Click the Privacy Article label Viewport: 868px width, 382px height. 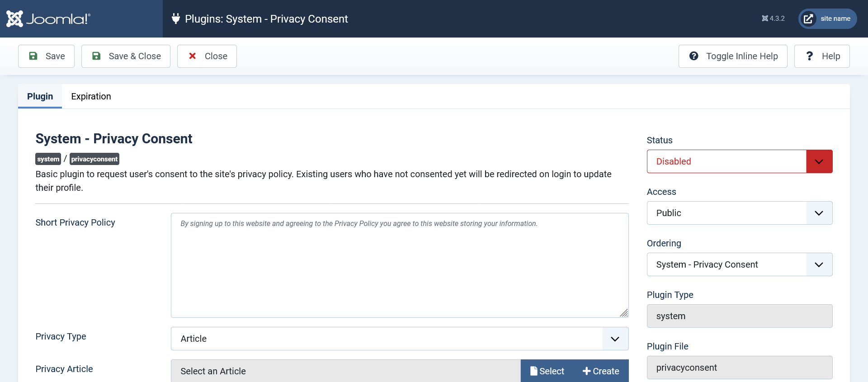[64, 369]
